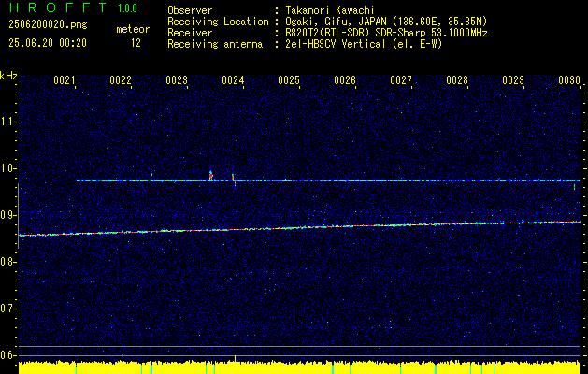Screen dimensions: 588x374
Task: Click time marker 0026
Action: 345,80
